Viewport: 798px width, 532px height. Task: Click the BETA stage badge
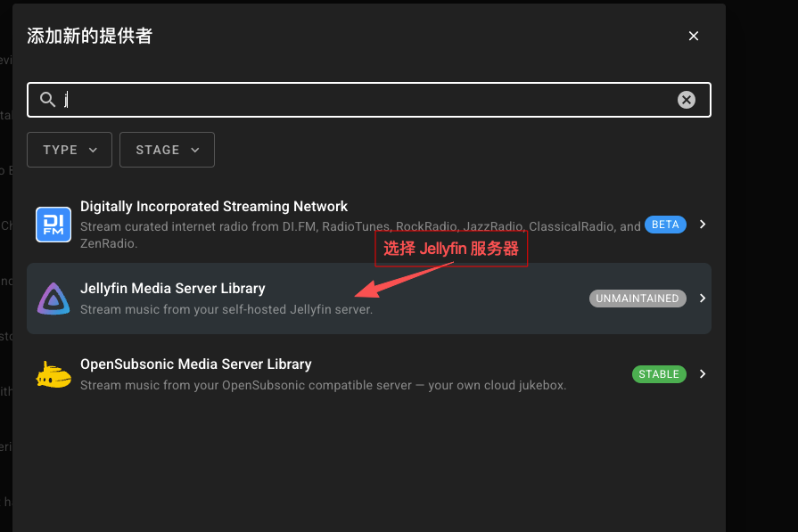click(x=665, y=225)
